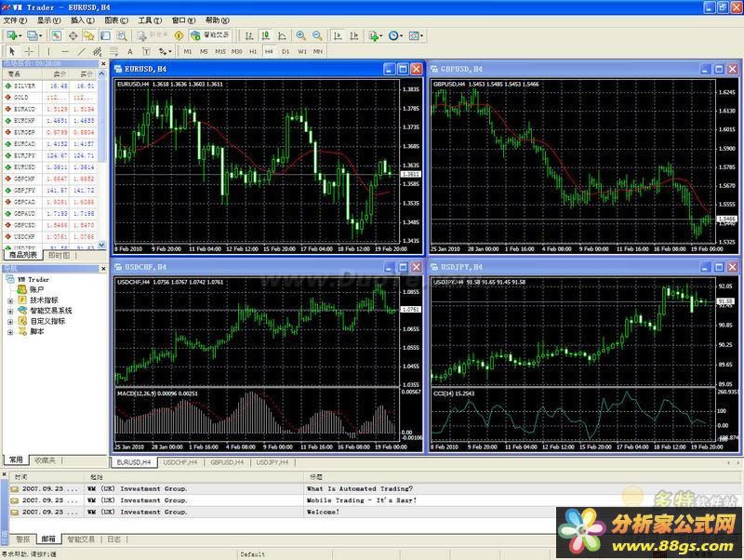Switch timeframe to MN
The image size is (744, 560).
(318, 51)
